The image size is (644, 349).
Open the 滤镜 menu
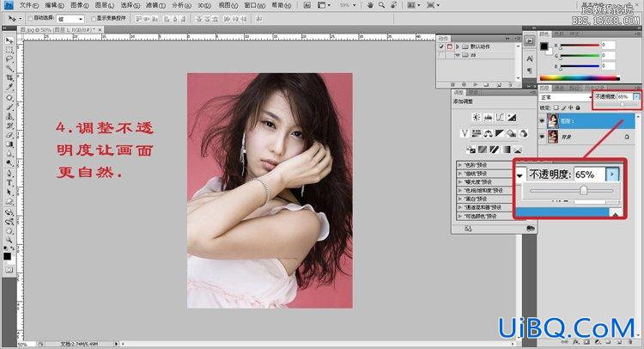coord(155,5)
